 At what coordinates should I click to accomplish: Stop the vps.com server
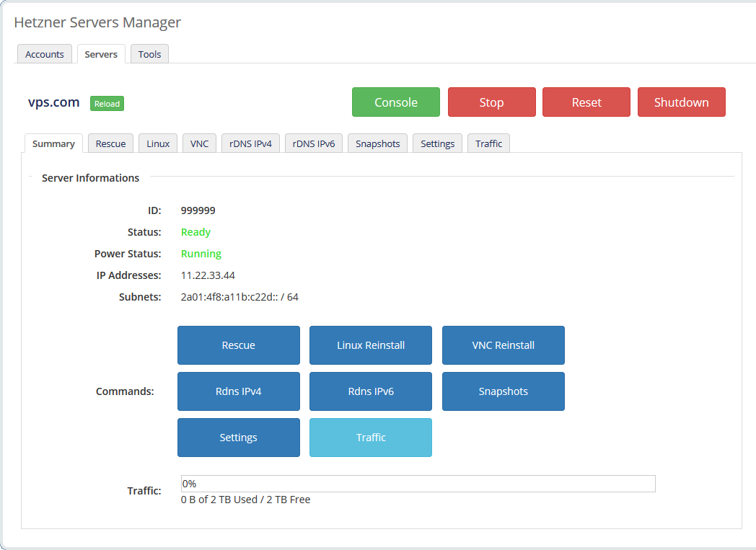click(x=491, y=102)
